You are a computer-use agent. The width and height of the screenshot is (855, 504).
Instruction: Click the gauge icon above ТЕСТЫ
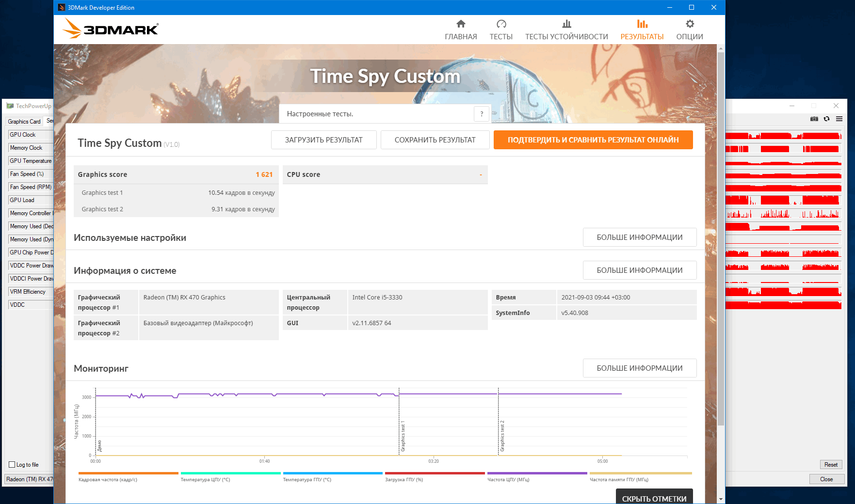501,24
